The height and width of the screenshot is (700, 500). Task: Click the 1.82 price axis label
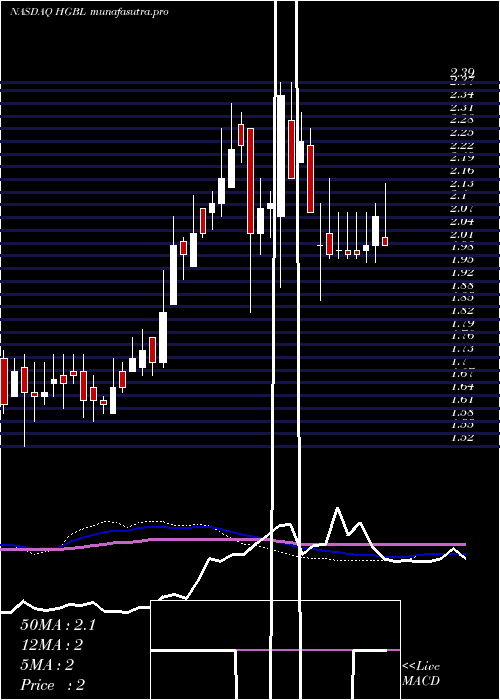pyautogui.click(x=462, y=310)
